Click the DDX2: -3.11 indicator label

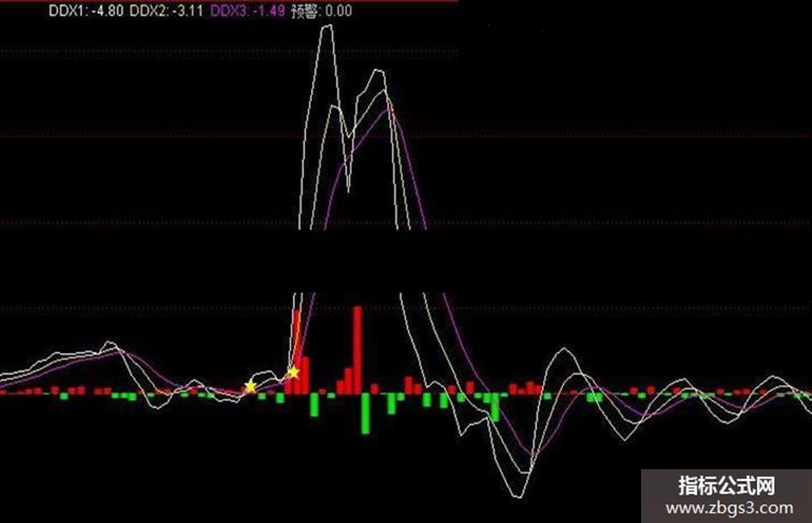[x=166, y=10]
